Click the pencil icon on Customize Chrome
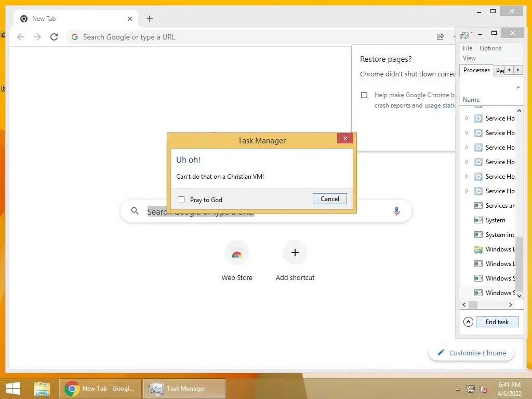 click(x=441, y=353)
